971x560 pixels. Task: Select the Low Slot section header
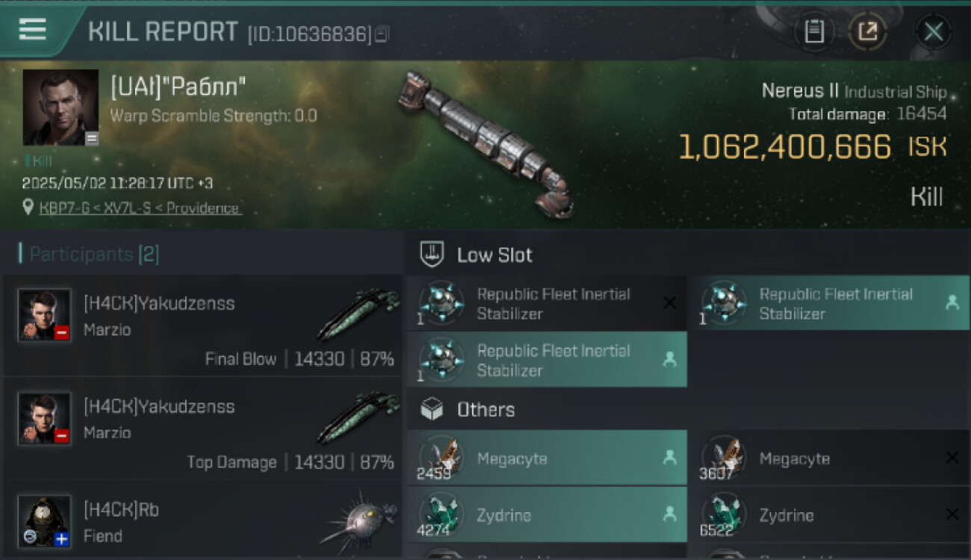pyautogui.click(x=494, y=255)
